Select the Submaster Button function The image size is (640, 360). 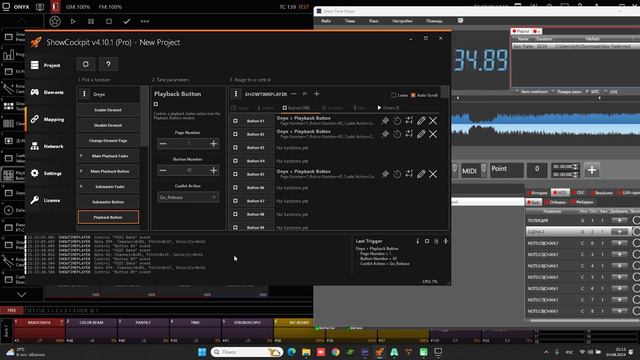(x=108, y=202)
